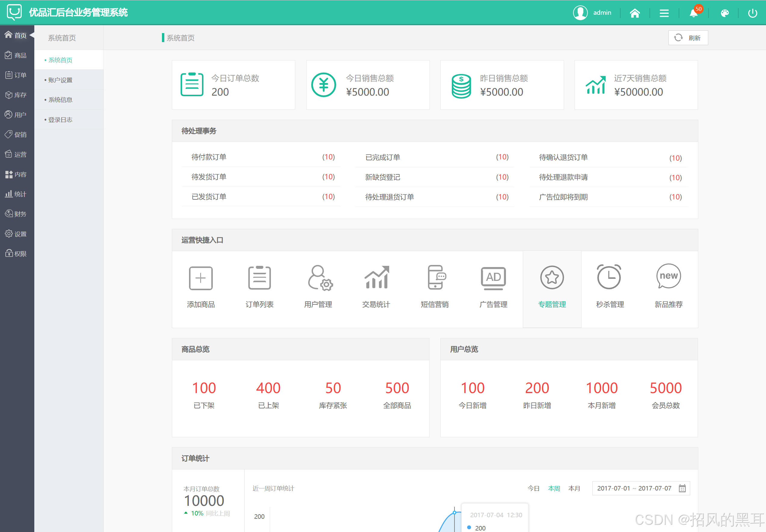Image resolution: width=766 pixels, height=532 pixels.
Task: Open the 广告管理 AD icon
Action: [x=493, y=278]
